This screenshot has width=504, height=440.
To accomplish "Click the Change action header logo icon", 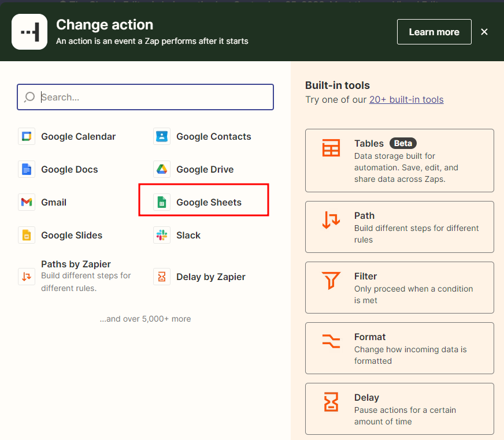I will 29,32.
